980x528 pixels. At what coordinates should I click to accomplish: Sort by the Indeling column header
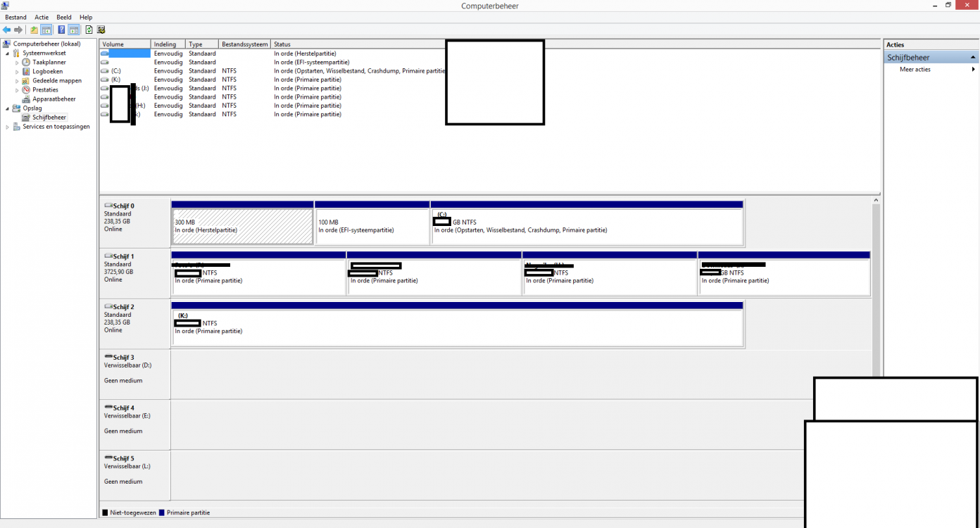[168, 44]
